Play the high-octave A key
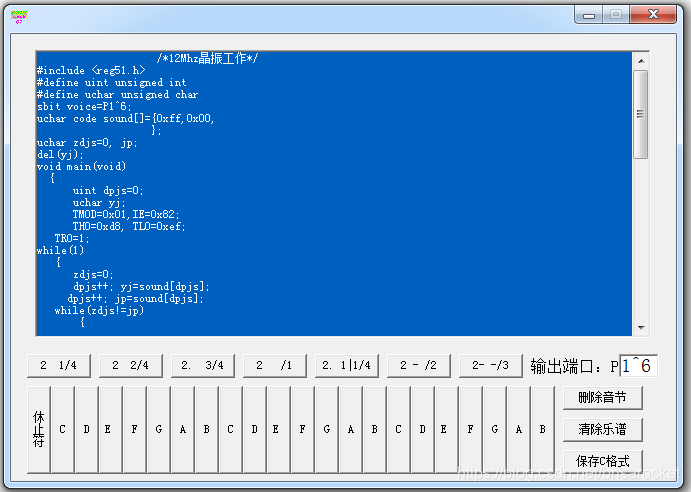Image resolution: width=691 pixels, height=492 pixels. tap(518, 429)
